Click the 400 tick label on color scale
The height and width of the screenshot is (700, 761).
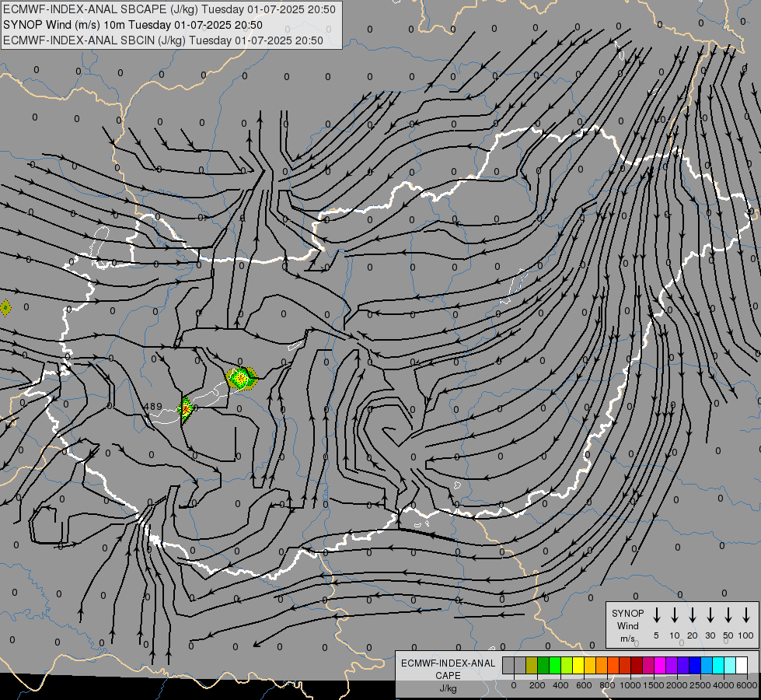click(x=560, y=685)
